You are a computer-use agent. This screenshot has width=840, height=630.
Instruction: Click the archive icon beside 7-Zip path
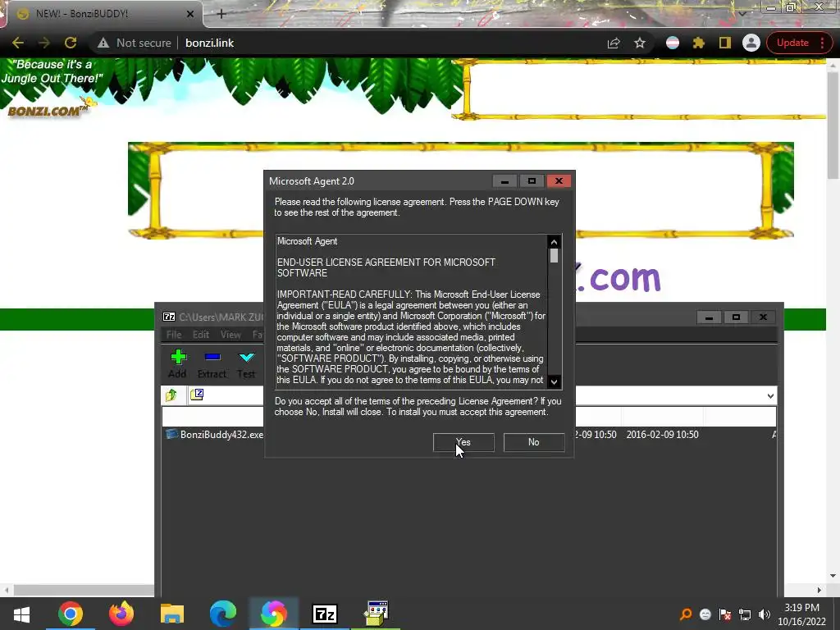coord(197,395)
